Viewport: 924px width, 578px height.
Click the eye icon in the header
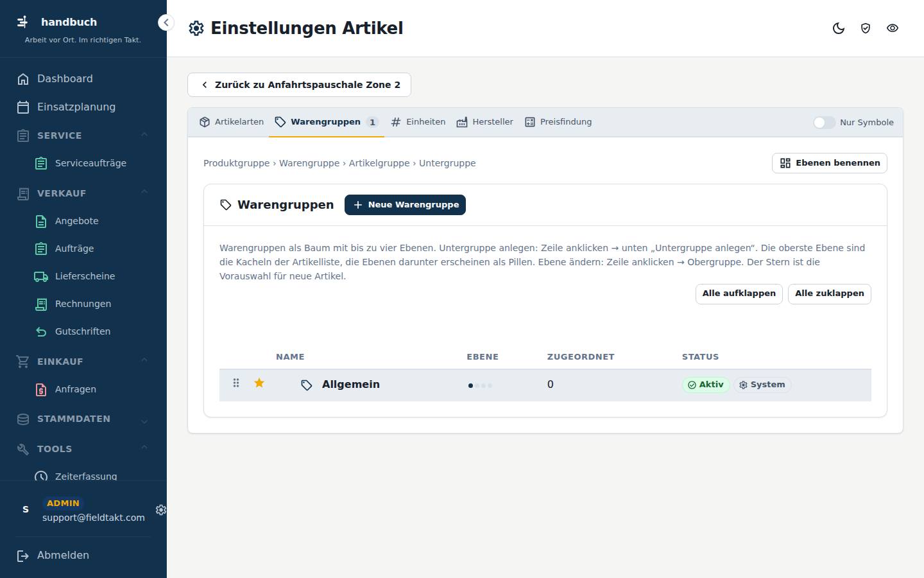tap(893, 28)
